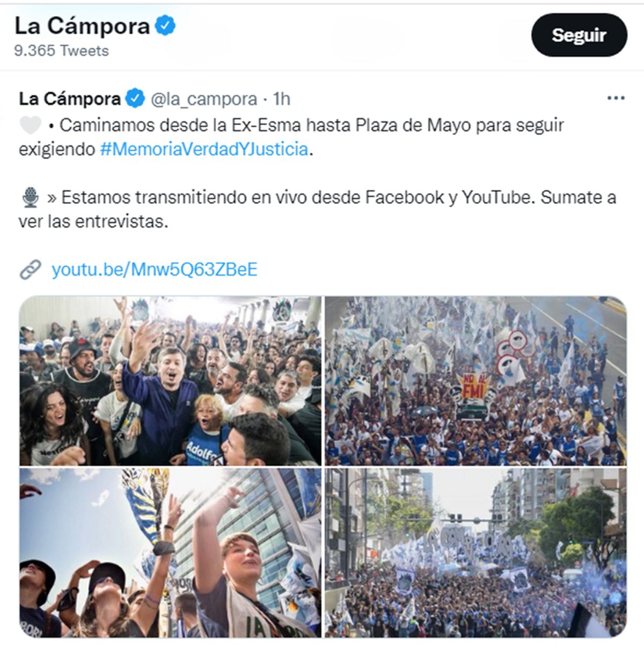The height and width of the screenshot is (653, 644).
Task: Click the microphone emoji in tweet text
Action: (x=31, y=198)
